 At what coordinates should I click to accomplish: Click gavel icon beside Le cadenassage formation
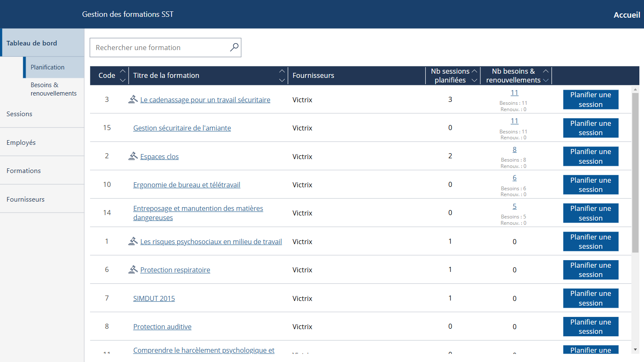(133, 99)
